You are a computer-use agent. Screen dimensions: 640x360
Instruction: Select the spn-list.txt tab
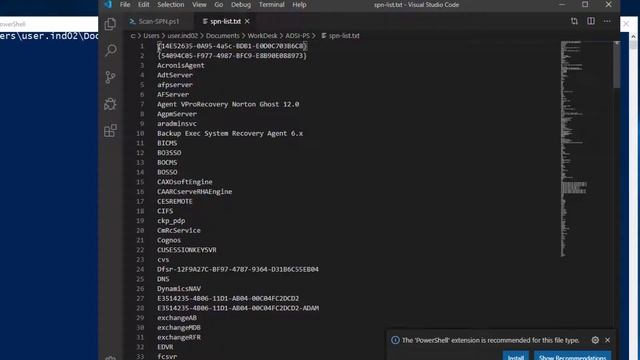(x=225, y=21)
